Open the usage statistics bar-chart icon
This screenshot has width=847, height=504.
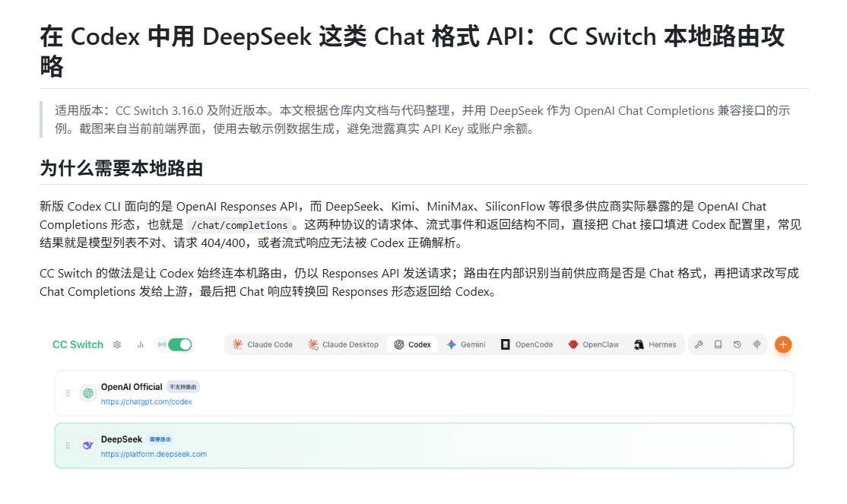[x=141, y=344]
